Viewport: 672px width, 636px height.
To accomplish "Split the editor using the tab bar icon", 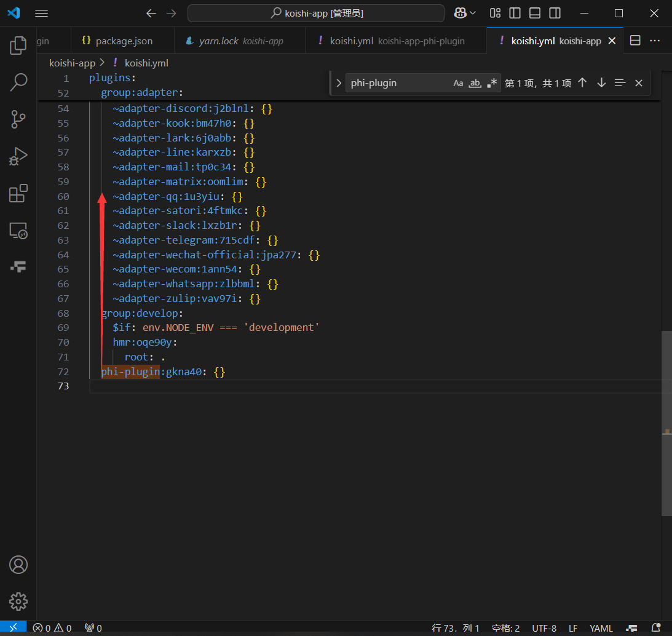I will click(635, 40).
